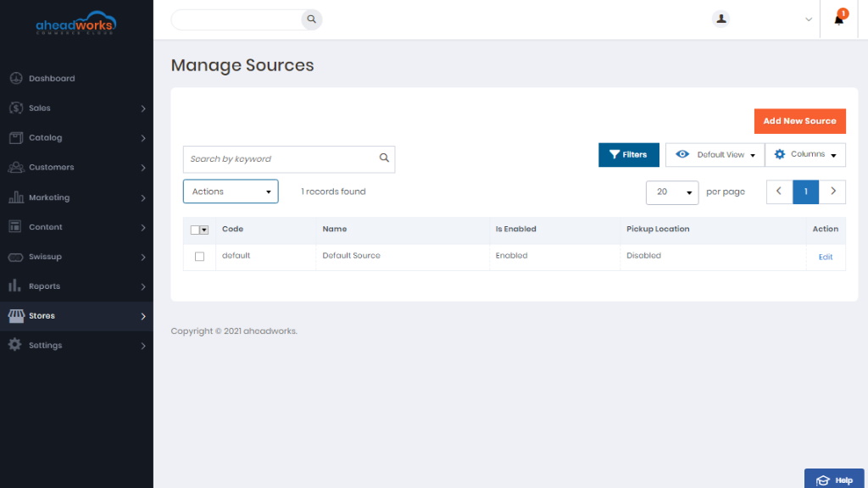Open the Columns dropdown

point(805,154)
